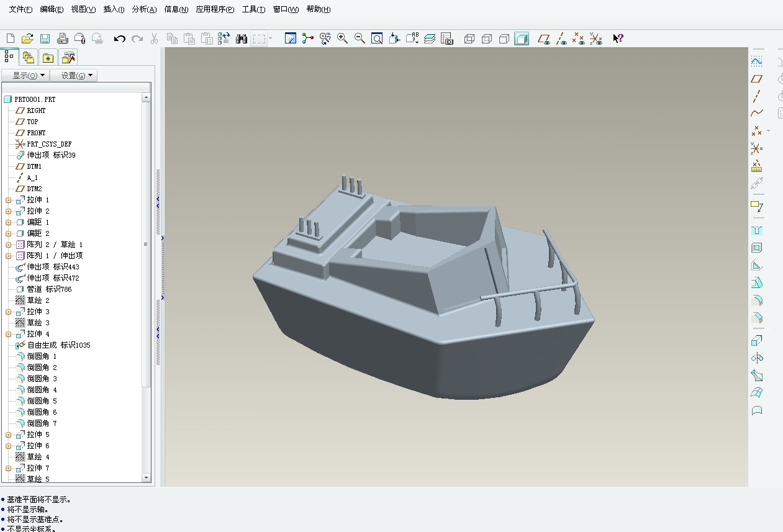The image size is (783, 532).
Task: Select the Revolve tool
Action: (756, 358)
